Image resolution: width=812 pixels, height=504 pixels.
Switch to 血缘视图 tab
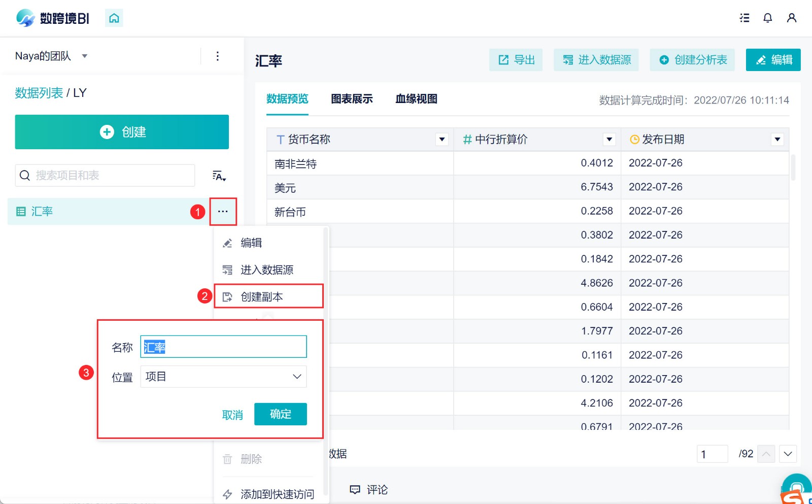[416, 99]
